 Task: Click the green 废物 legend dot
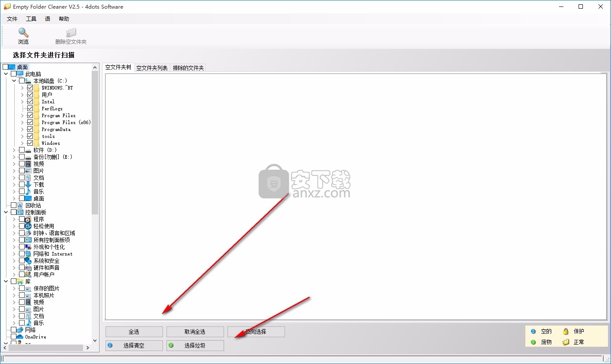click(533, 342)
